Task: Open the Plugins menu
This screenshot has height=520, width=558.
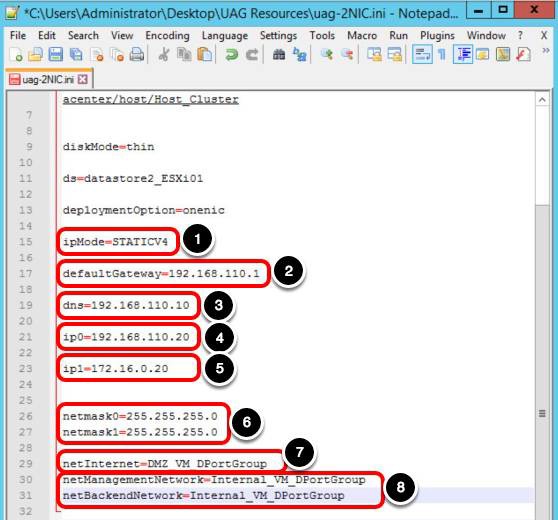Action: pyautogui.click(x=437, y=36)
